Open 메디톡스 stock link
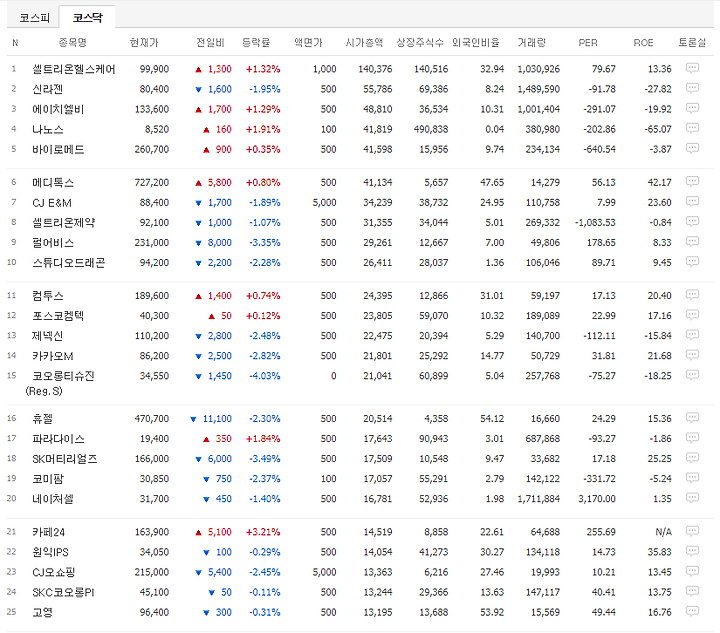The image size is (720, 633). coord(53,183)
